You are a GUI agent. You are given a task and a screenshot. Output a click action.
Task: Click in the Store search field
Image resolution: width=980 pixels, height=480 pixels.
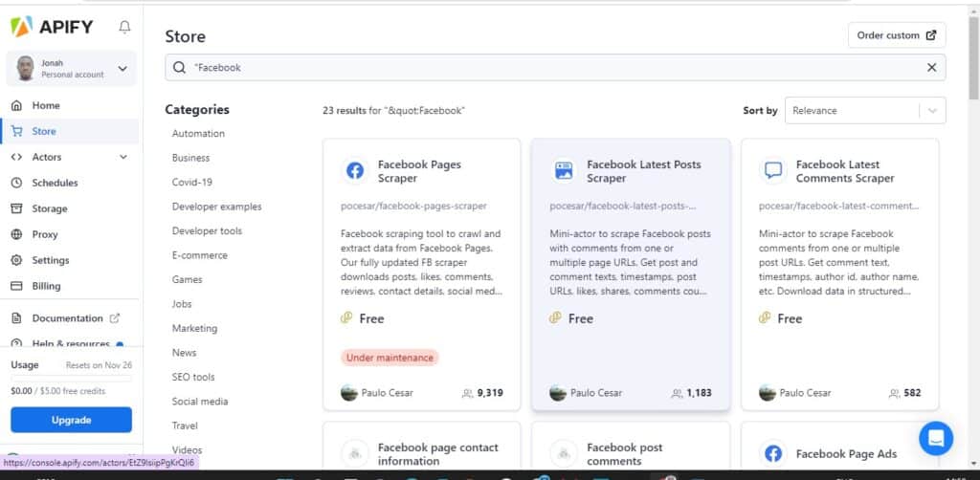(x=555, y=68)
